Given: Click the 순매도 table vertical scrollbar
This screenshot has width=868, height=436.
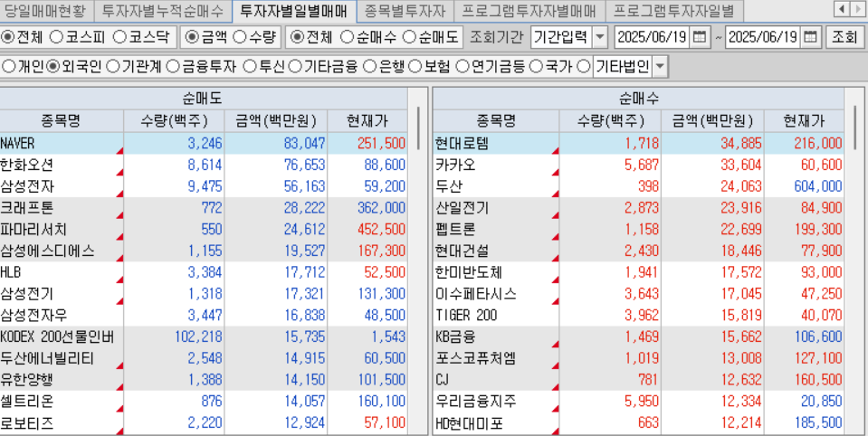Looking at the screenshot, I should coord(418,128).
